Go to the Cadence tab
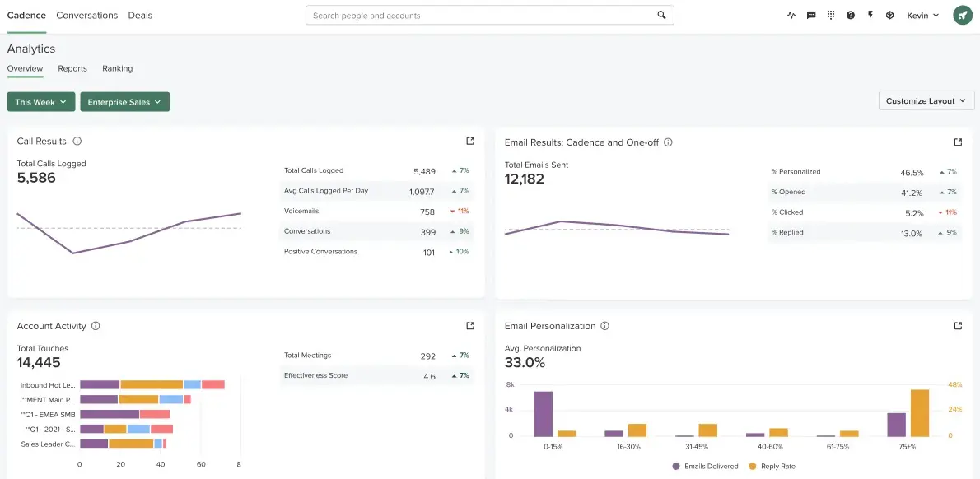 (x=26, y=16)
